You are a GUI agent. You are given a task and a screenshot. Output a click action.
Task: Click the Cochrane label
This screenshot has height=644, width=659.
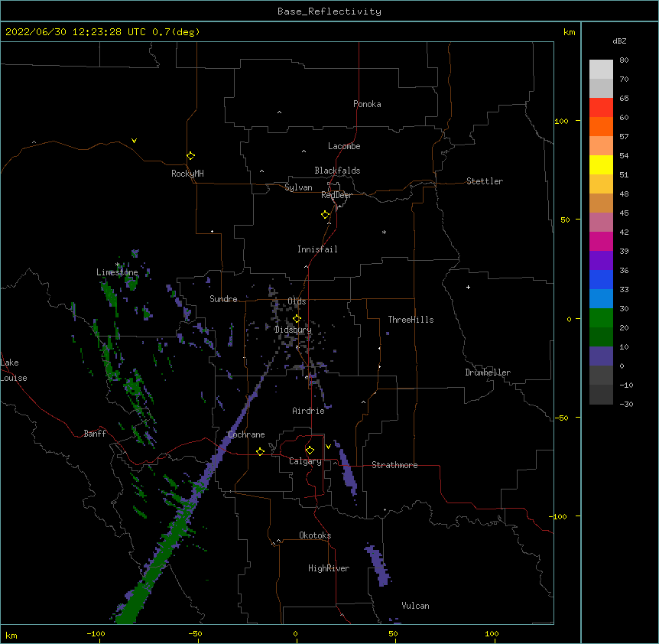pyautogui.click(x=246, y=434)
